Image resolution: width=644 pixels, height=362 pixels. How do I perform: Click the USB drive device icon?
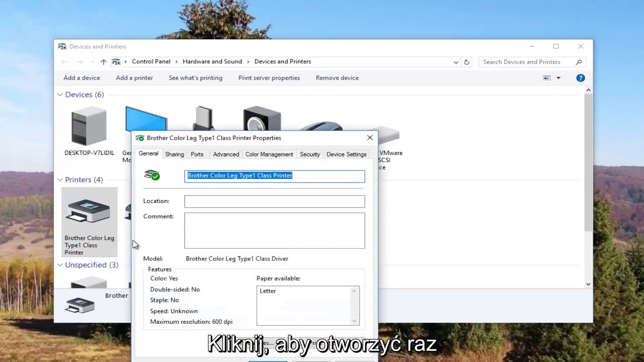[x=204, y=118]
